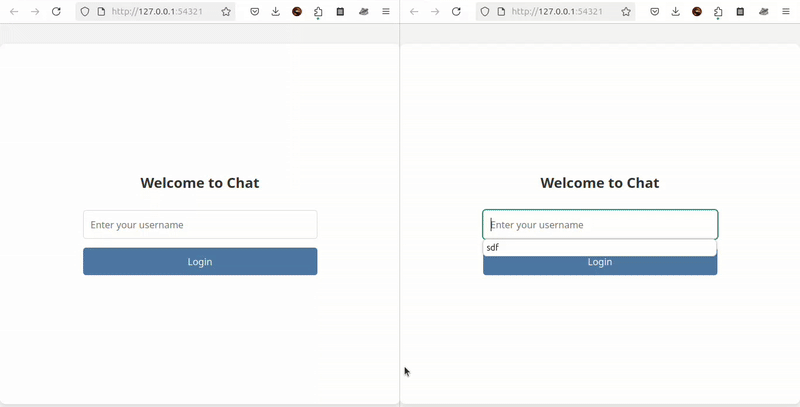The height and width of the screenshot is (407, 800).
Task: Click page info icon in left address bar
Action: [101, 11]
